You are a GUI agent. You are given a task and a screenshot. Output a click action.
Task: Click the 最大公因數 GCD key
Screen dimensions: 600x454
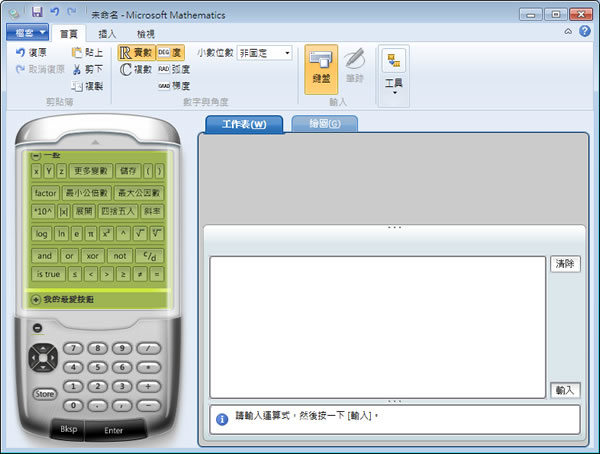click(x=139, y=193)
